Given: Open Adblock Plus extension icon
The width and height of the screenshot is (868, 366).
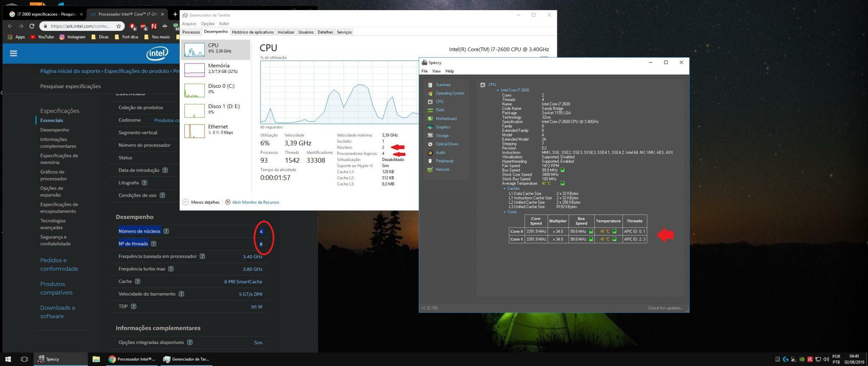Looking at the screenshot, I should (x=143, y=26).
